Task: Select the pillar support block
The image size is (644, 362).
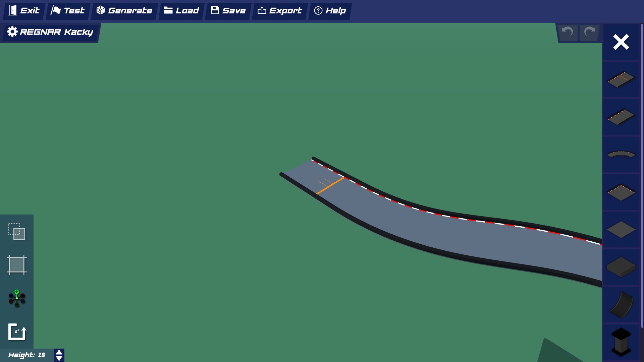Action: coord(621,342)
